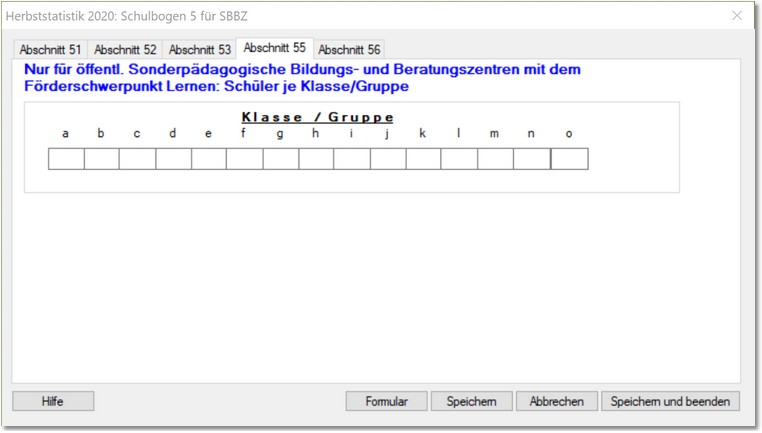Screen dimensions: 762x433
Task: Focus the input cell for group h
Action: click(x=316, y=159)
